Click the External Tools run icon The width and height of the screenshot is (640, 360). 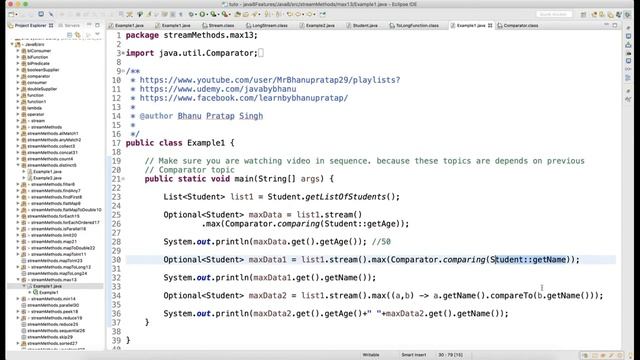225,14
